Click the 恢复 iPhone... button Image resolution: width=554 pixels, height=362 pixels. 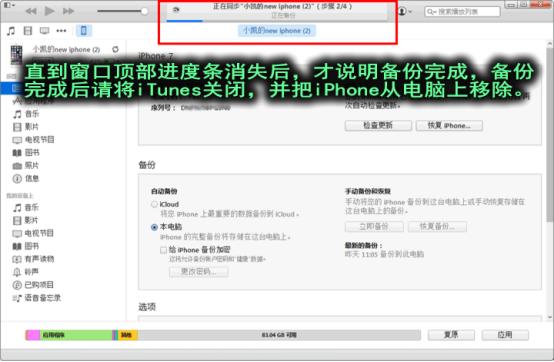pyautogui.click(x=449, y=125)
